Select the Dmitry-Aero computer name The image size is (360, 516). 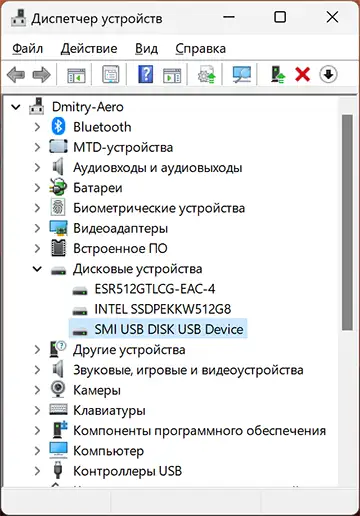(x=88, y=107)
